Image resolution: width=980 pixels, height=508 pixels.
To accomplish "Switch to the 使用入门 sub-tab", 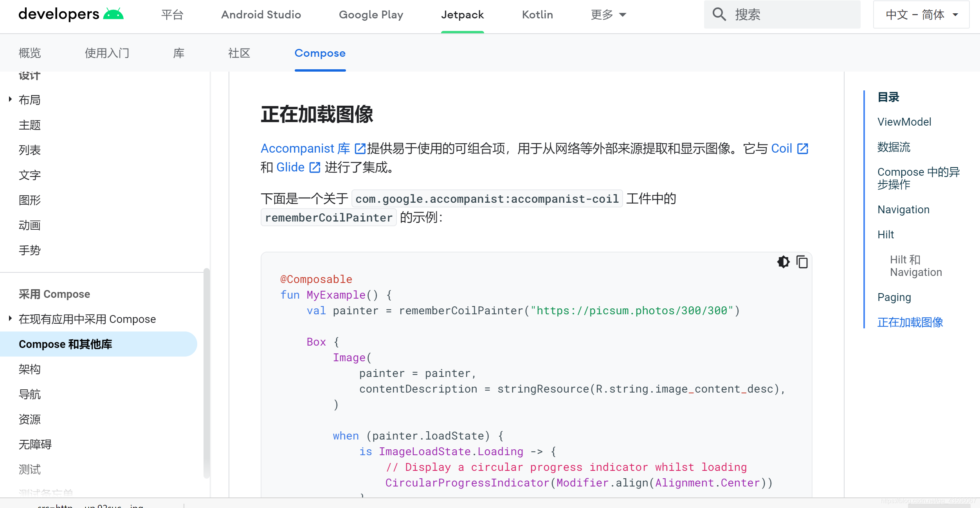I will tap(107, 53).
